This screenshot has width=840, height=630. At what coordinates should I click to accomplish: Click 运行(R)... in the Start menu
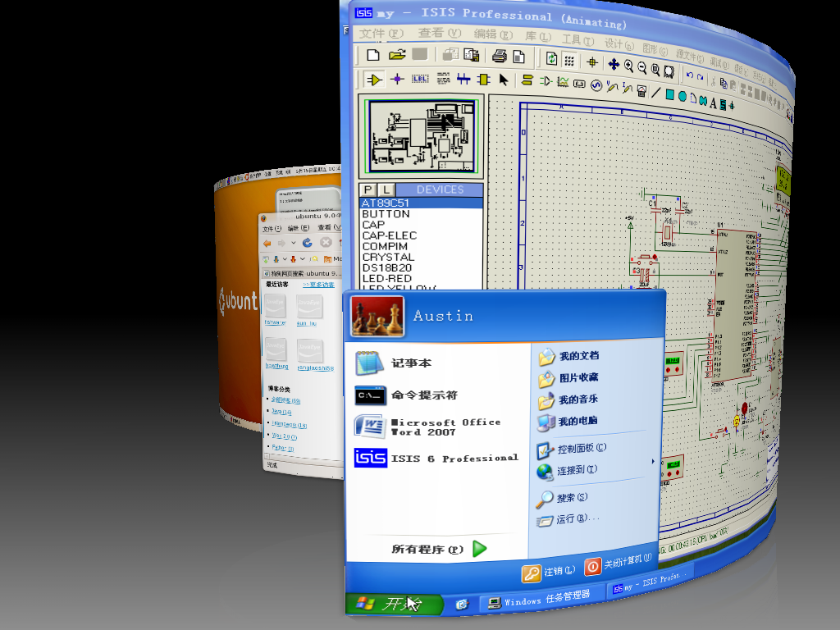[568, 519]
